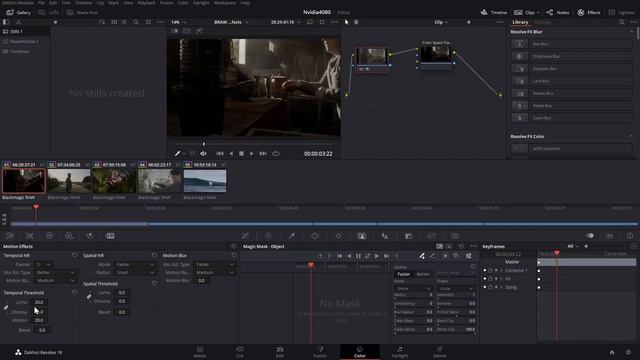Click the Temporal Threshold Luma field
Screen dimensions: 640x360
coord(40,302)
